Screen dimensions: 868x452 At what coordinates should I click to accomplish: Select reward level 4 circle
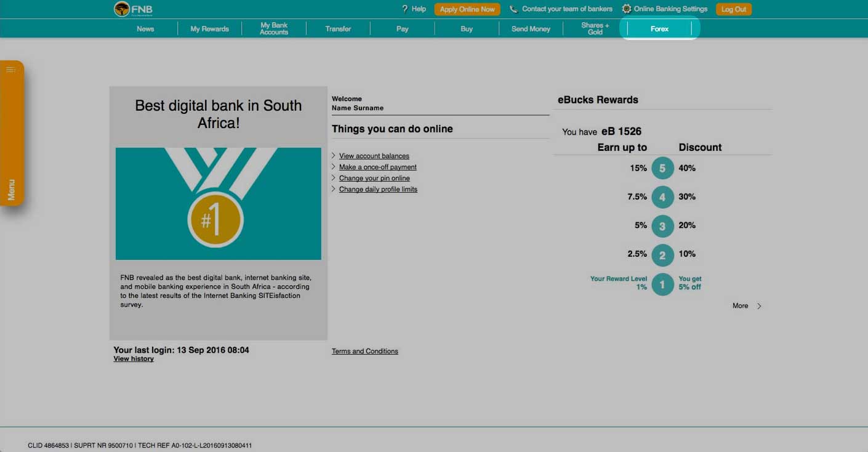tap(662, 197)
